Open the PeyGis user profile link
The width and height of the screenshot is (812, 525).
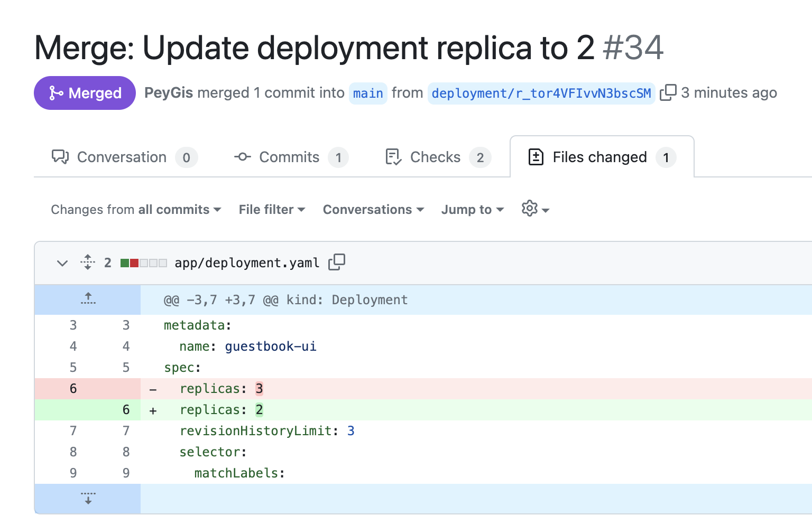click(x=168, y=93)
